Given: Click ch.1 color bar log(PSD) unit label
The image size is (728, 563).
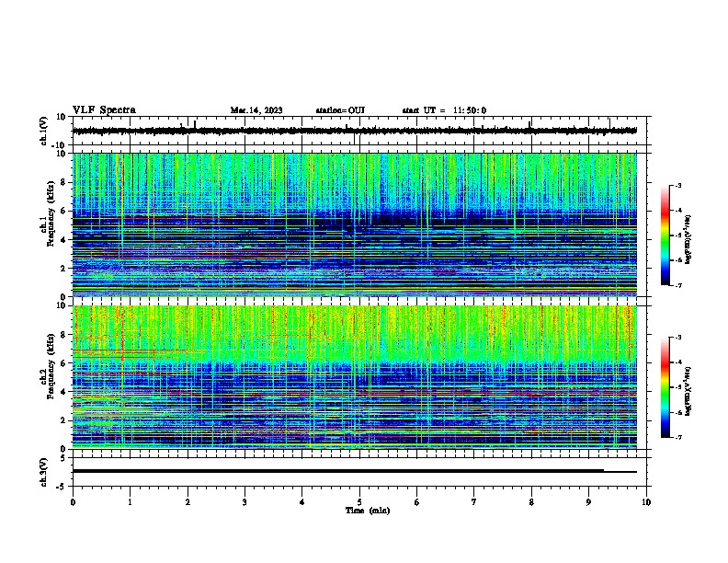Looking at the screenshot, I should click(x=688, y=240).
